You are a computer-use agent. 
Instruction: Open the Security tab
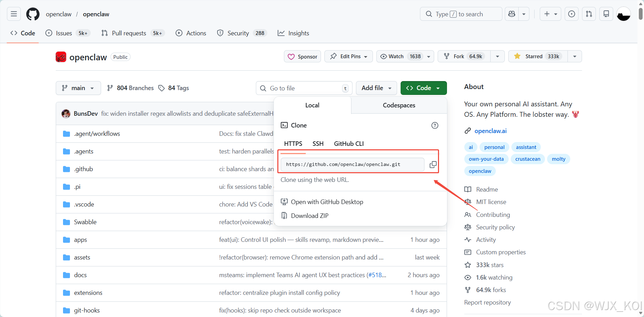click(x=242, y=33)
